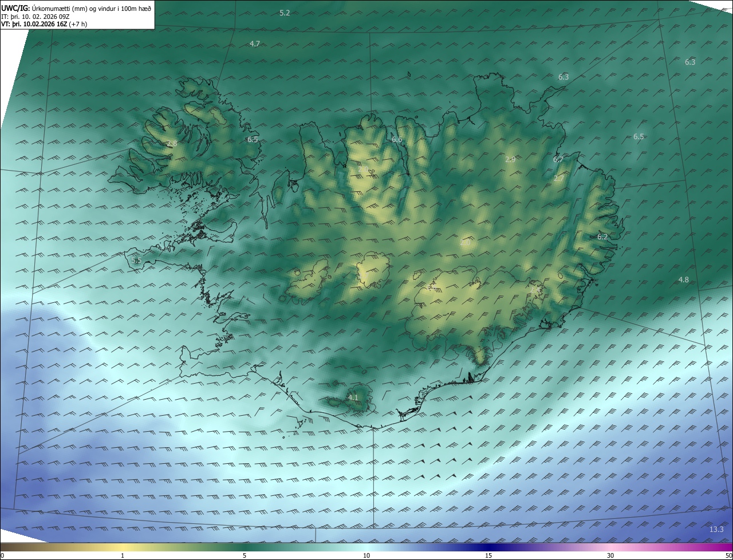Pick the colour scale tick labelled 30

610,555
